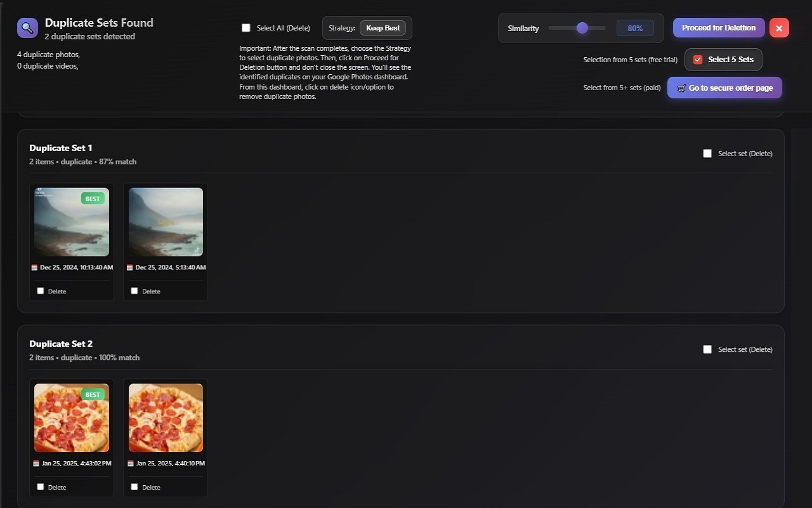Check Select set (Delete) for Duplicate Set 2

[x=707, y=349]
